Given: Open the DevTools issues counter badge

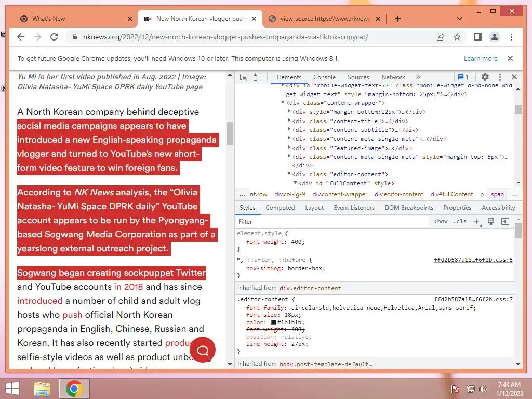Looking at the screenshot, I should 463,77.
